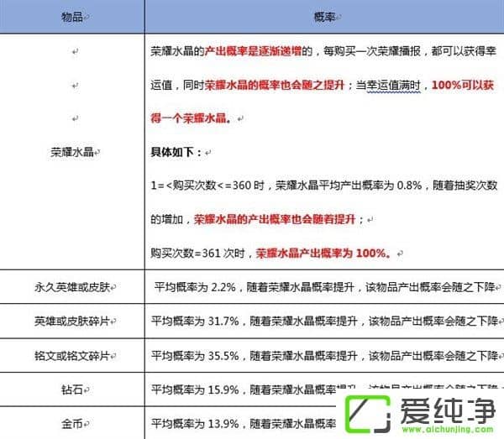504x439 pixels.
Task: Click the 物品 column header
Action: tap(72, 17)
